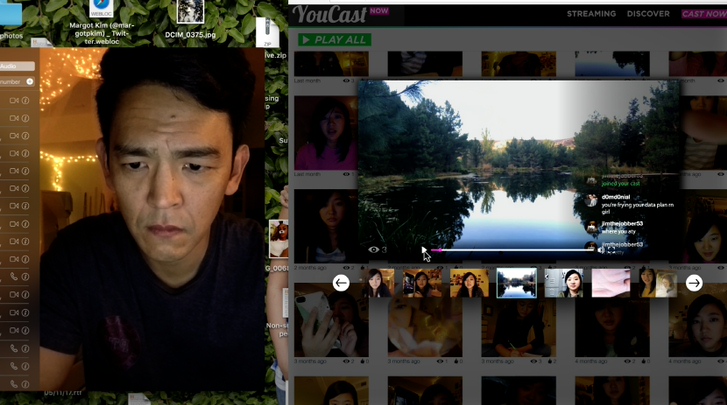Go to previous videos with left arrow
The image size is (727, 405).
[341, 283]
